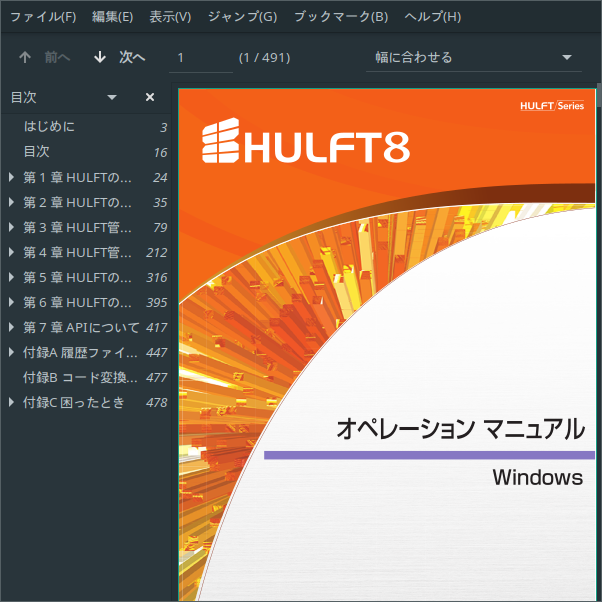This screenshot has height=602, width=602.
Task: Click the オペレーション マニュアル title text
Action: 461,428
